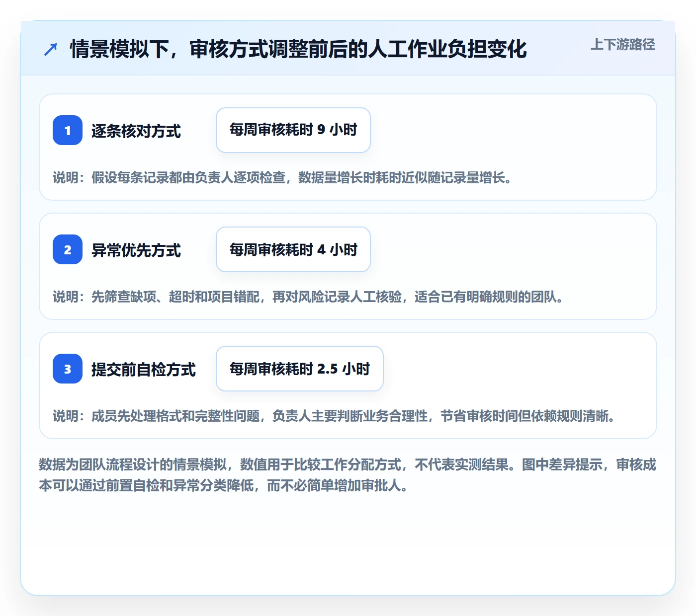
Task: Click the 提交前自检方式 heading
Action: (143, 370)
